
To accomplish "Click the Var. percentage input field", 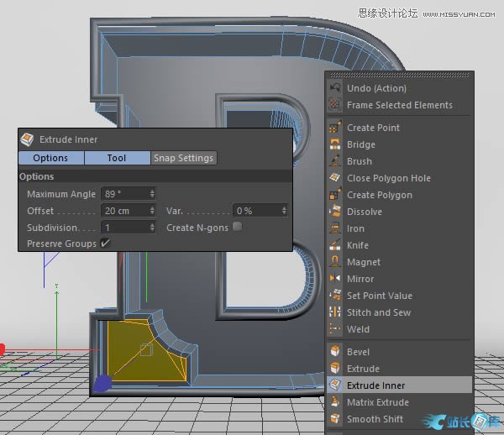I will tap(259, 211).
